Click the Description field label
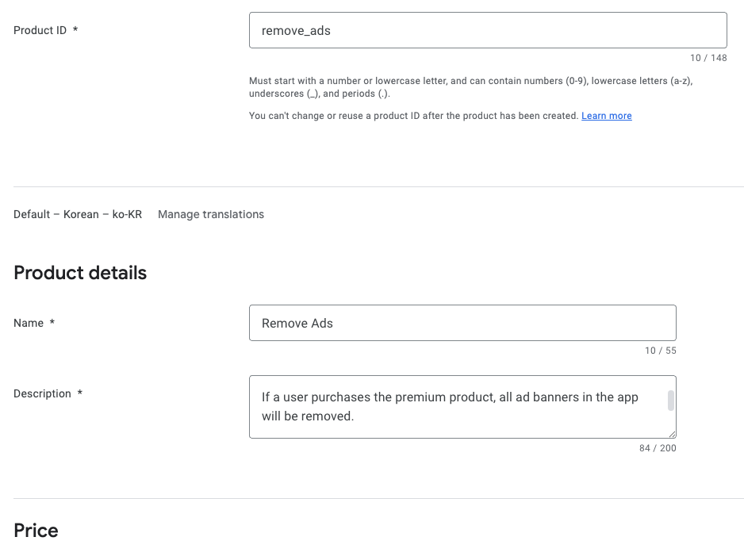744x560 pixels. (x=42, y=393)
